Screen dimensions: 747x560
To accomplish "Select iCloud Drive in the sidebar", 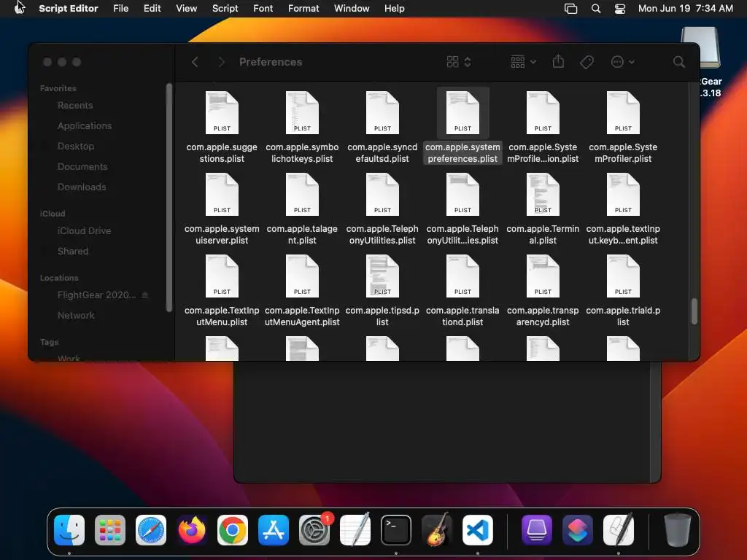I will [84, 230].
